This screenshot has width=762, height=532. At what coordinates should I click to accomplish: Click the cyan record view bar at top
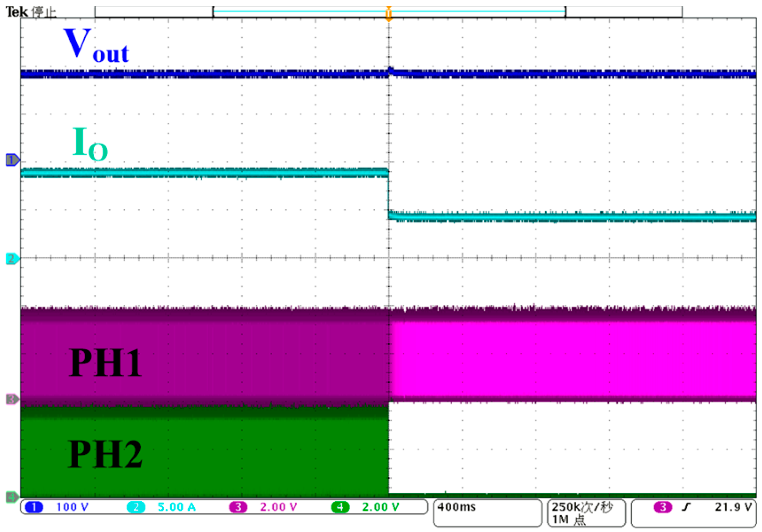pos(389,11)
